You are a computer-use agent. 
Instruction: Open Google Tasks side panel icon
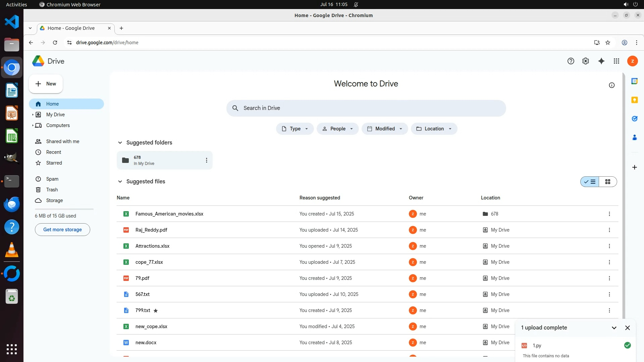634,119
